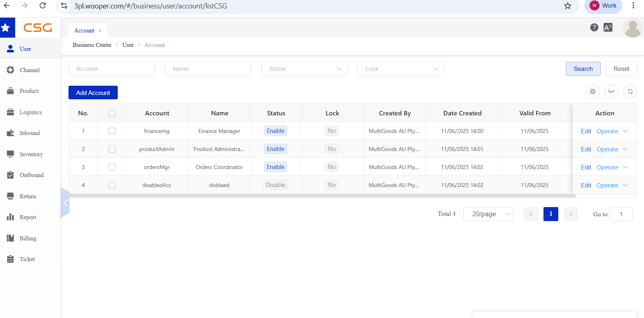644x318 pixels.
Task: Expand Operate menu for productAdmin
Action: 612,149
